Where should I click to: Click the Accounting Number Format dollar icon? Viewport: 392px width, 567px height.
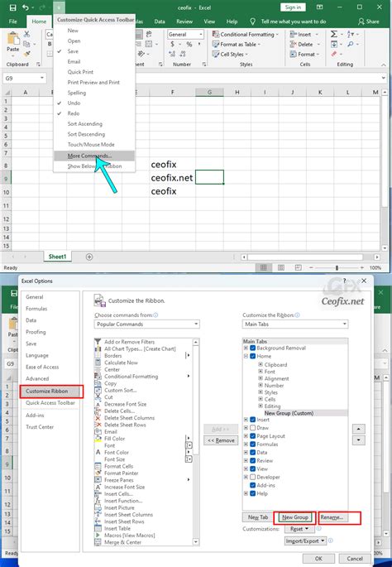pyautogui.click(x=173, y=44)
